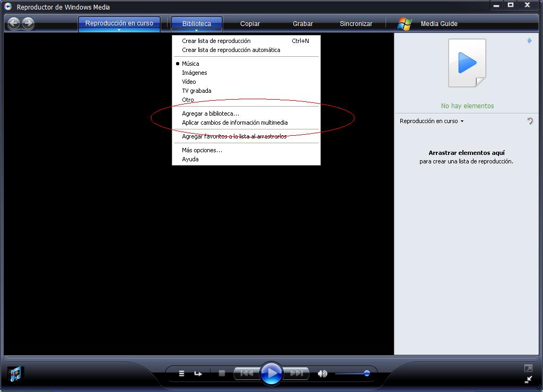The image size is (543, 392).
Task: Expand arrow under Reproducción en curso tab
Action: click(119, 30)
